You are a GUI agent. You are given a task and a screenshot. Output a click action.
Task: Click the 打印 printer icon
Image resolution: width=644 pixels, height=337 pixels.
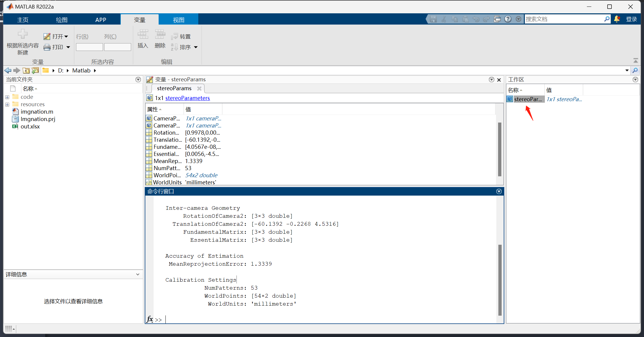47,47
